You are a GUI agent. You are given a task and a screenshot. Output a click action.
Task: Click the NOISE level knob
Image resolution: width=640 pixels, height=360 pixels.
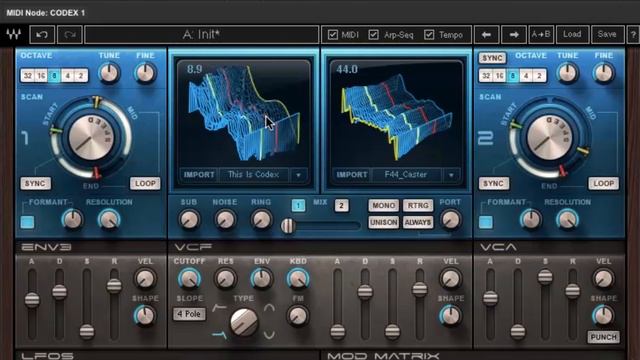[225, 220]
